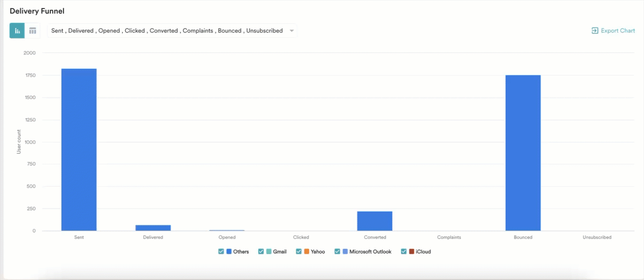The width and height of the screenshot is (644, 280).
Task: Click the dropdown caret beside the metric list
Action: [x=291, y=30]
